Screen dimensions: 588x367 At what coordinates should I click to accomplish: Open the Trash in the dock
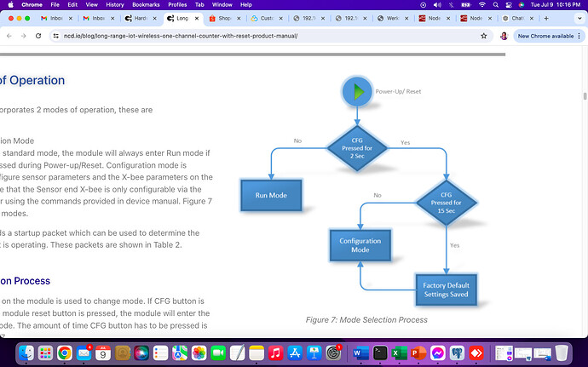coord(561,353)
